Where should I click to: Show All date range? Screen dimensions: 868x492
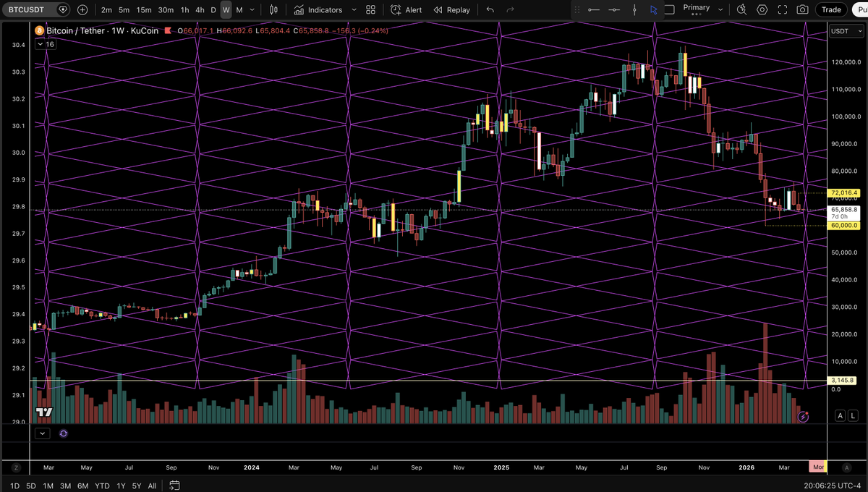[152, 485]
